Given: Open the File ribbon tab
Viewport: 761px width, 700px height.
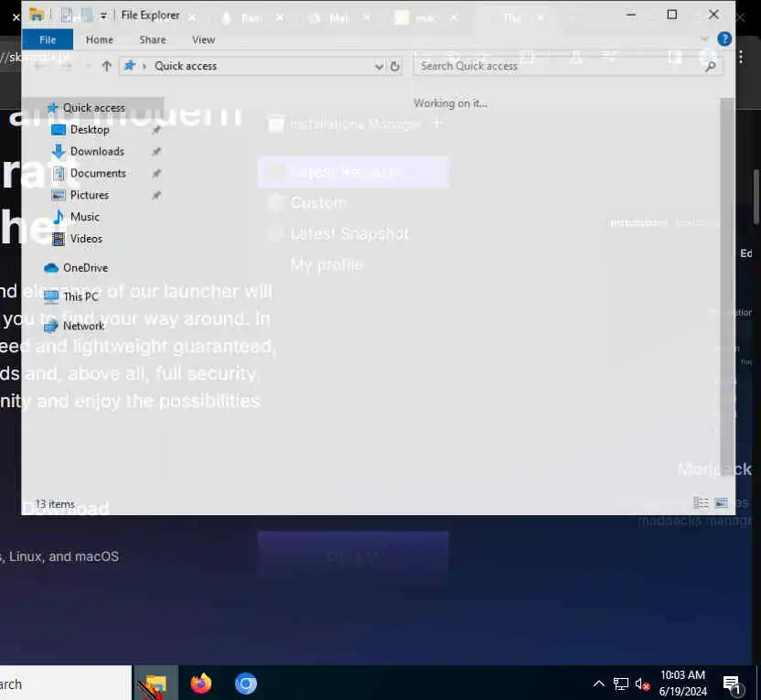Looking at the screenshot, I should pos(47,40).
